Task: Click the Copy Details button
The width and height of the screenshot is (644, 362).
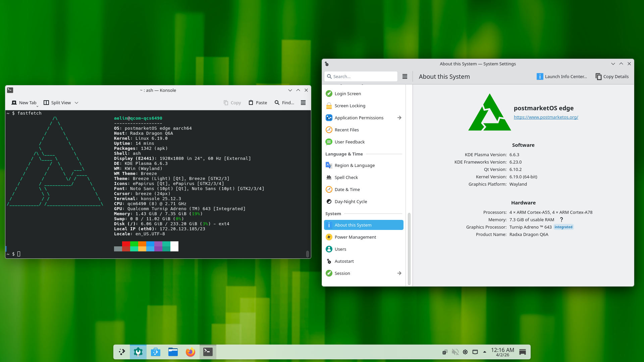Action: click(x=612, y=76)
